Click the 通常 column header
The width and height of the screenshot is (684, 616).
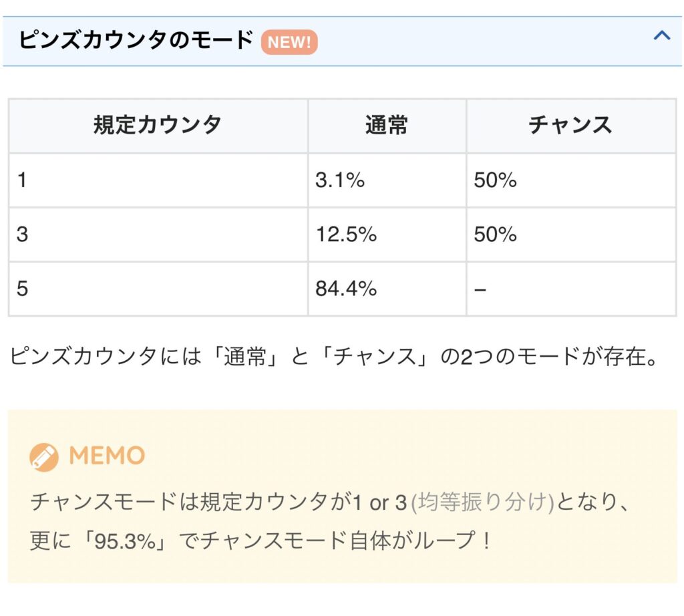387,126
